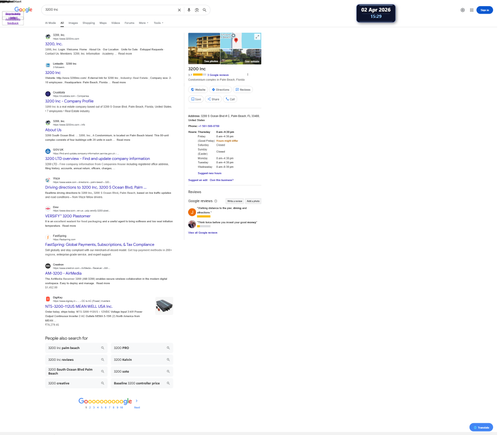Open search by image lens icon

point(197,10)
